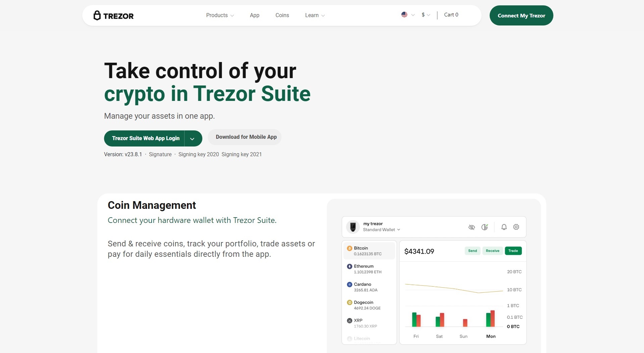This screenshot has width=644, height=353.
Task: Select the Ethereum account row
Action: (x=369, y=269)
